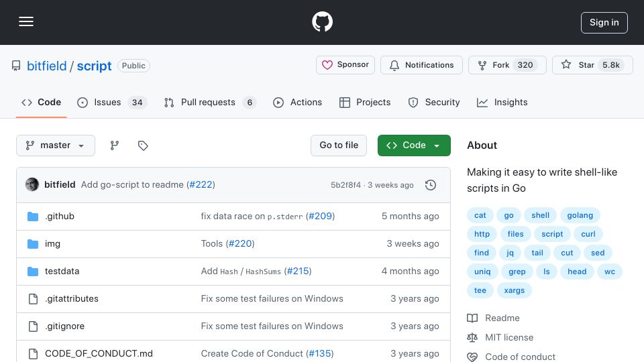Click the Go to file button
This screenshot has height=362, width=644.
[x=339, y=145]
